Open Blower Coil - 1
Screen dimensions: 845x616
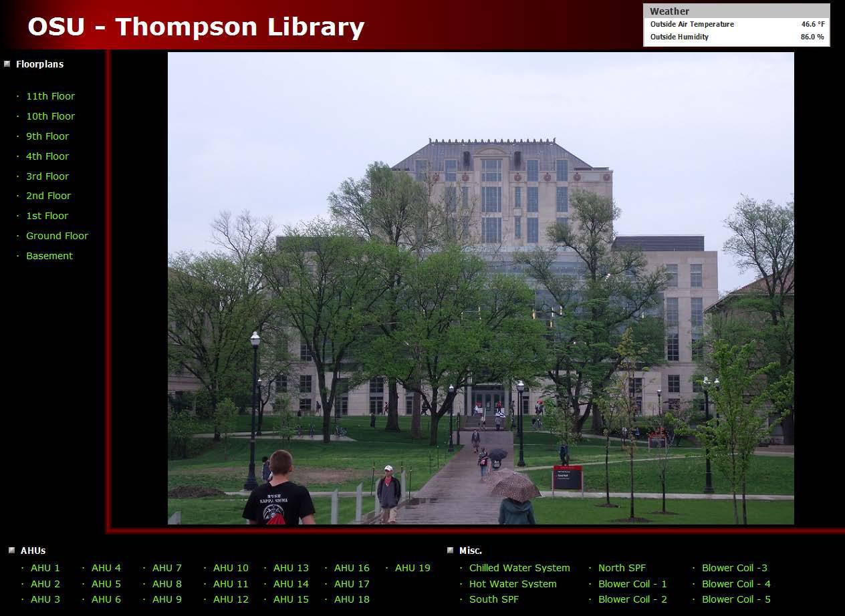[x=632, y=584]
